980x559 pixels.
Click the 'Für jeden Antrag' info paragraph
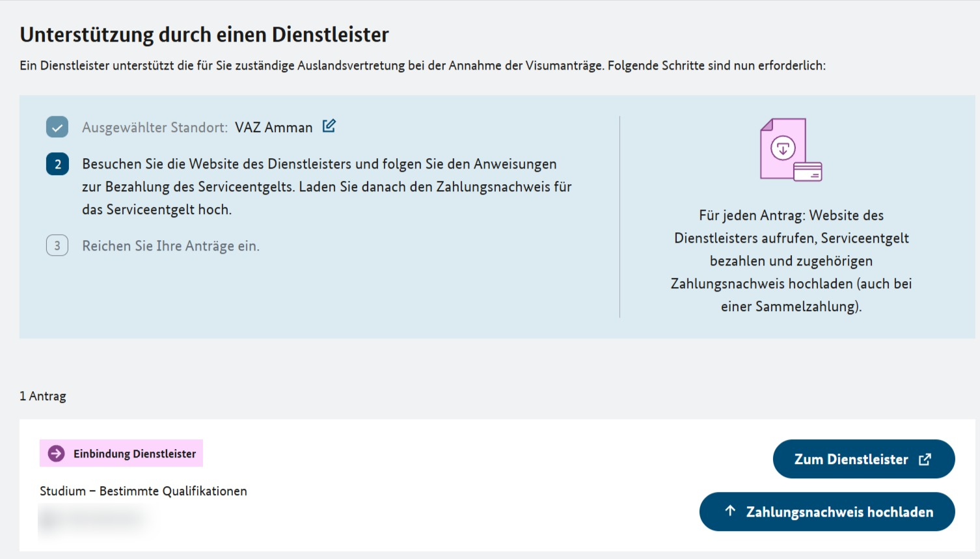click(791, 261)
